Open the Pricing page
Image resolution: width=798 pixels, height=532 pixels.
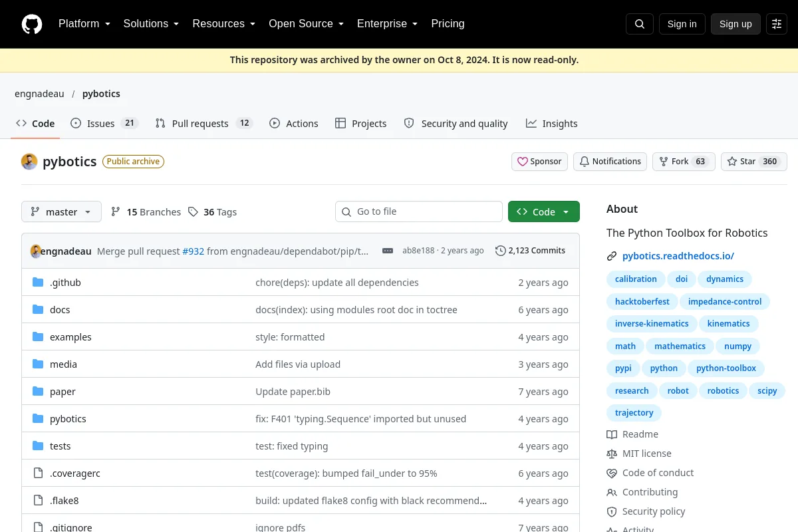pos(448,24)
